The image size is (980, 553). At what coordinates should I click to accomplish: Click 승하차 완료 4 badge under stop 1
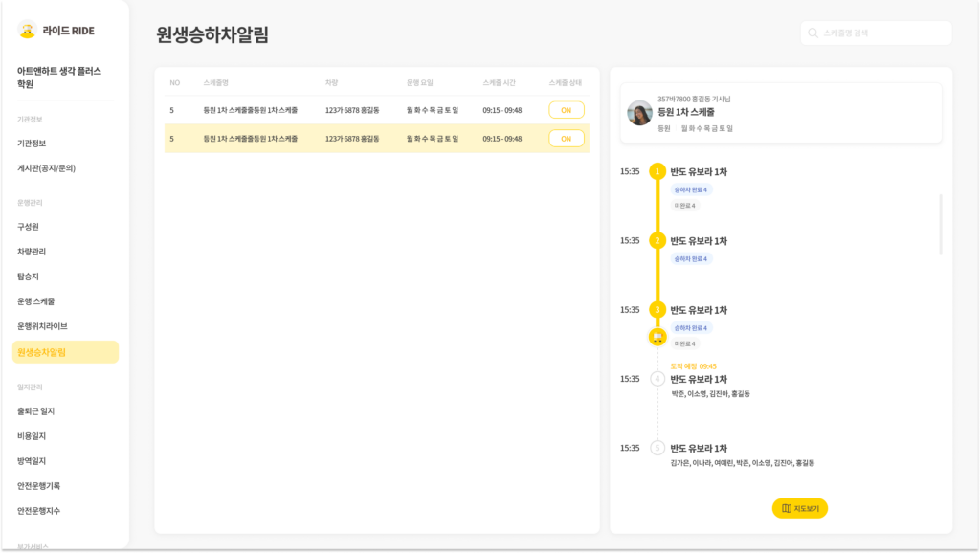tap(692, 190)
